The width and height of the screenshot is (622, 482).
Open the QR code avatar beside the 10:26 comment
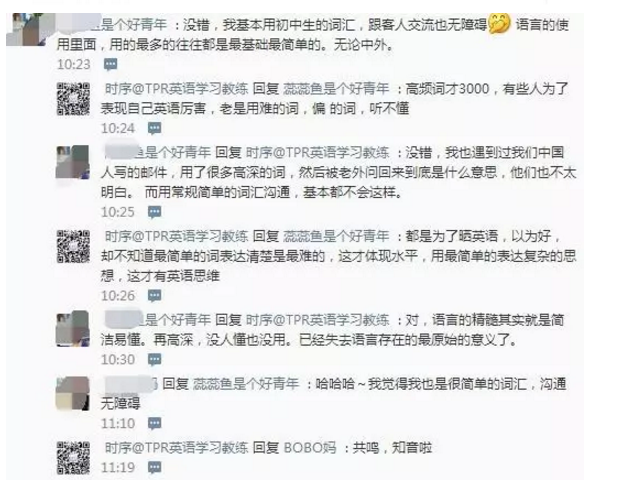coord(73,246)
